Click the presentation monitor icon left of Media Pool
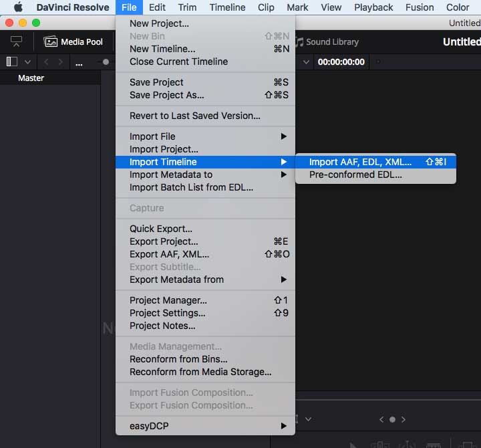481x448 pixels. tap(17, 41)
